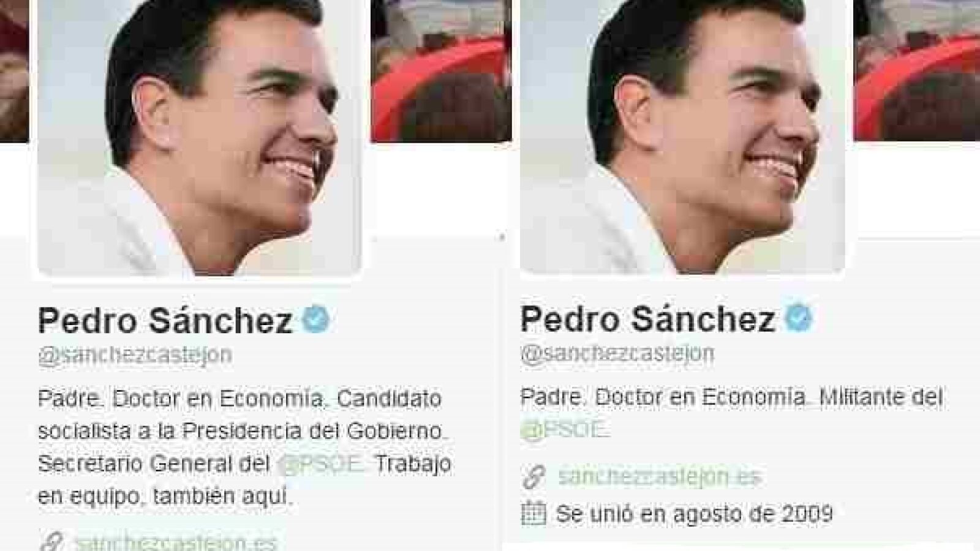Click the link chain icon in left profile
This screenshot has width=980, height=551.
point(51,542)
